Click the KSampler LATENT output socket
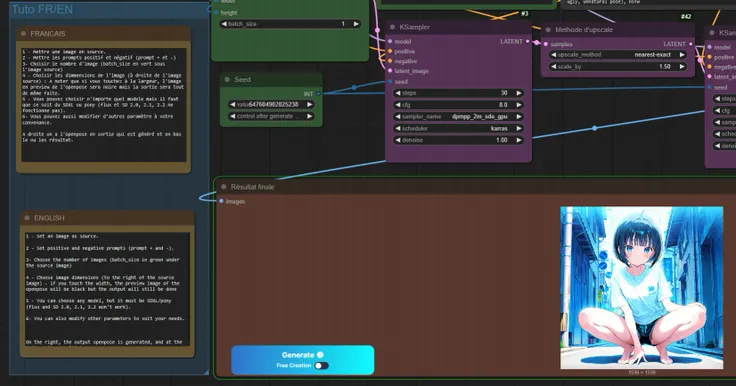 tap(528, 42)
